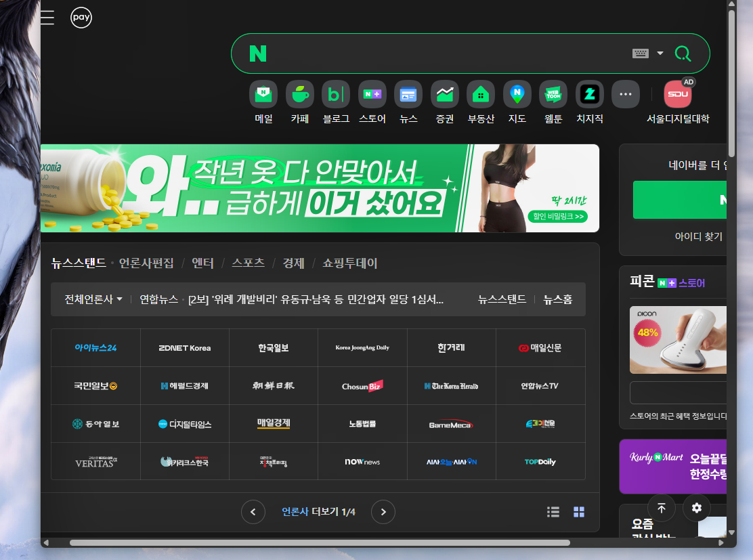The image size is (753, 560).
Task: Click the 아이디 찾기 link
Action: pos(699,236)
